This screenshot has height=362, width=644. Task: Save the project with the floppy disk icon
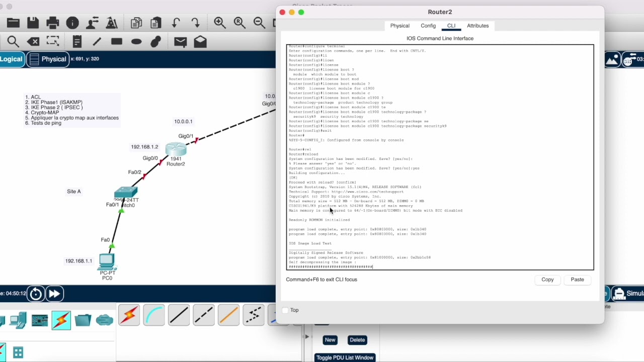click(x=33, y=23)
